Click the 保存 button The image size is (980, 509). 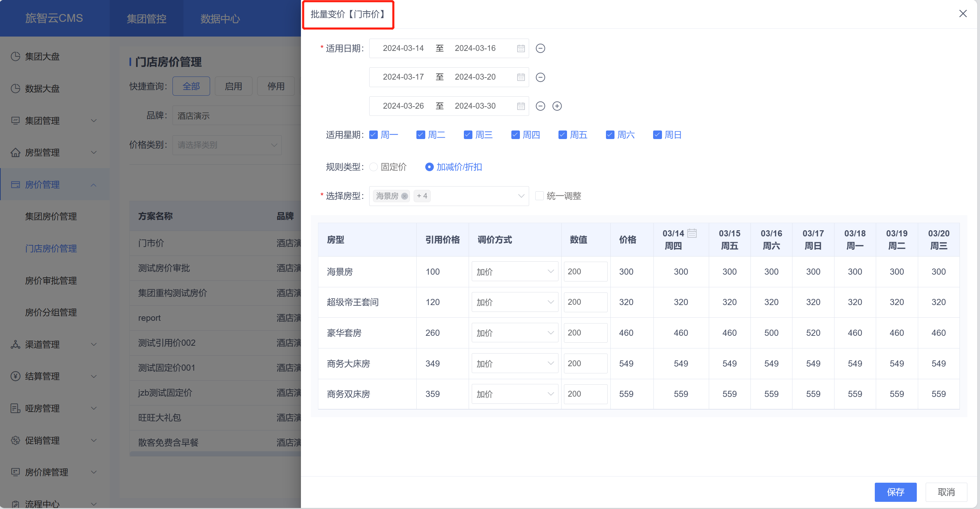[896, 492]
